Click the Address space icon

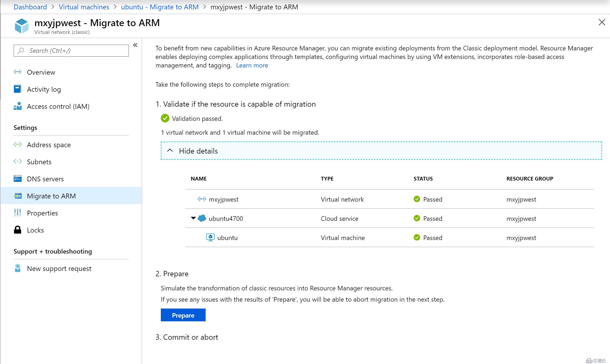[18, 144]
